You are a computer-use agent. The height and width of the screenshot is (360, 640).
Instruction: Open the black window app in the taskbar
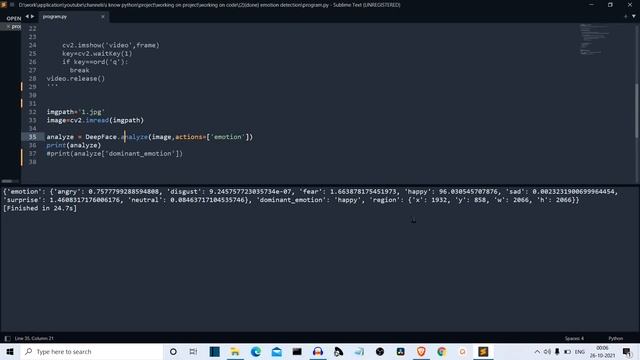297,351
